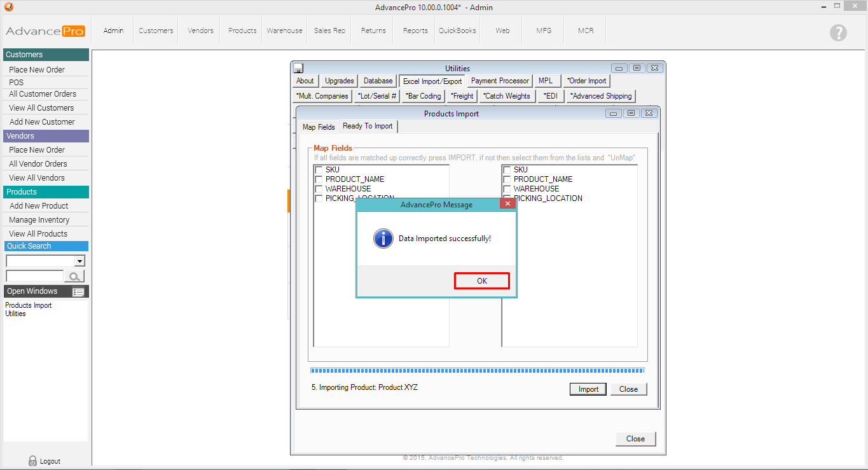This screenshot has height=470, width=868.
Task: Click the AdvancePro logo
Action: tap(45, 31)
